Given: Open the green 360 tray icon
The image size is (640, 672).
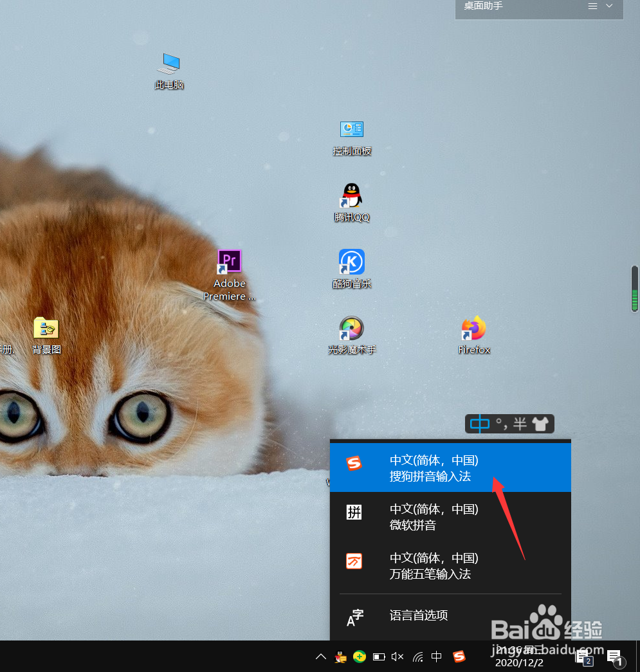Looking at the screenshot, I should 360,657.
